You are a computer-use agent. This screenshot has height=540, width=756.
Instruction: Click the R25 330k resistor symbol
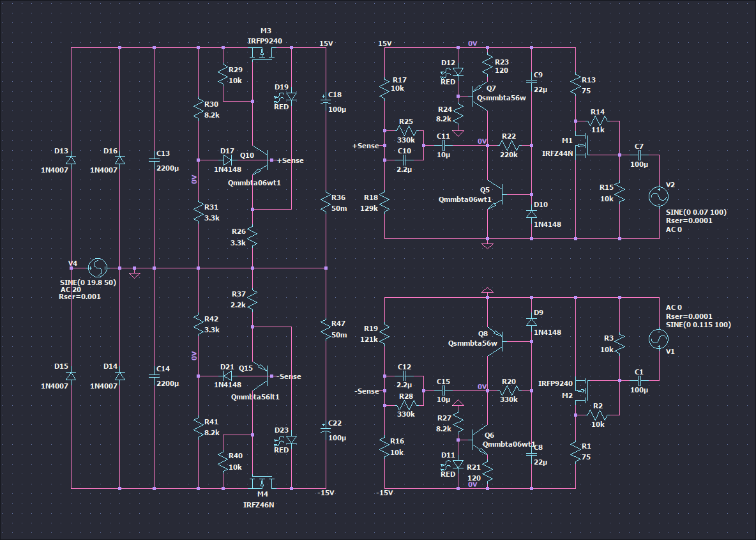point(407,130)
